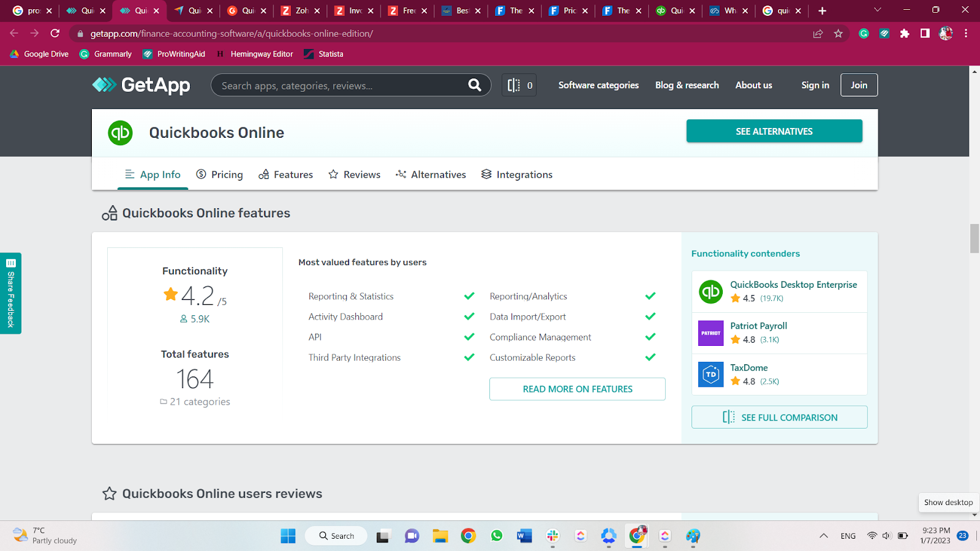Open Task View from the taskbar
This screenshot has height=551, width=980.
[x=383, y=536]
